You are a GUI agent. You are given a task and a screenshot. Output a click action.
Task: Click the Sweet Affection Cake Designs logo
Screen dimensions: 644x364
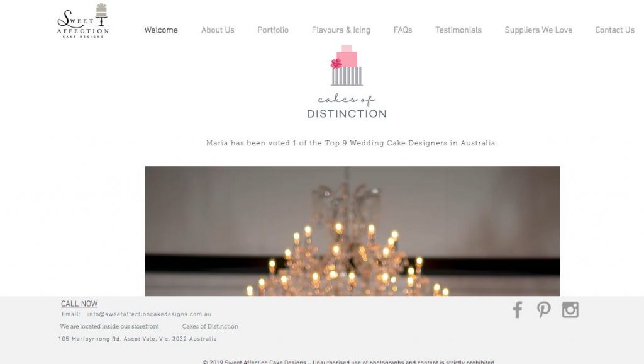(x=83, y=21)
